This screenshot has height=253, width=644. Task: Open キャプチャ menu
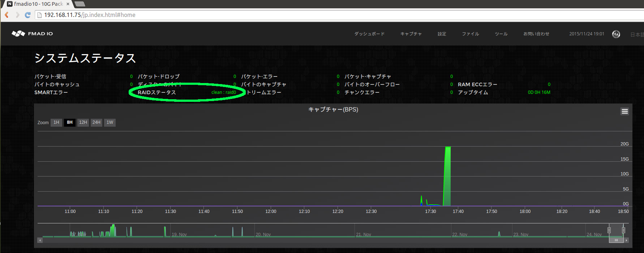(411, 34)
